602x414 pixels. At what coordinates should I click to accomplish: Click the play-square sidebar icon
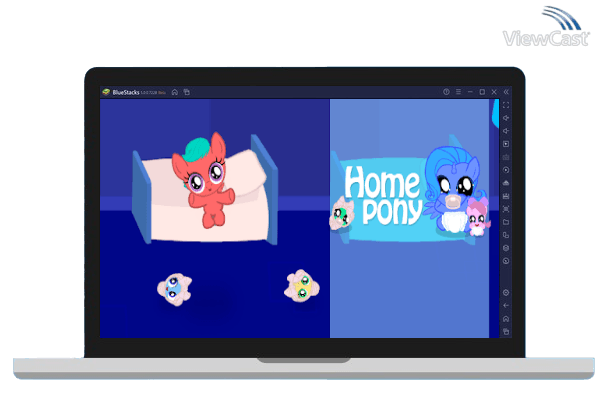[506, 144]
